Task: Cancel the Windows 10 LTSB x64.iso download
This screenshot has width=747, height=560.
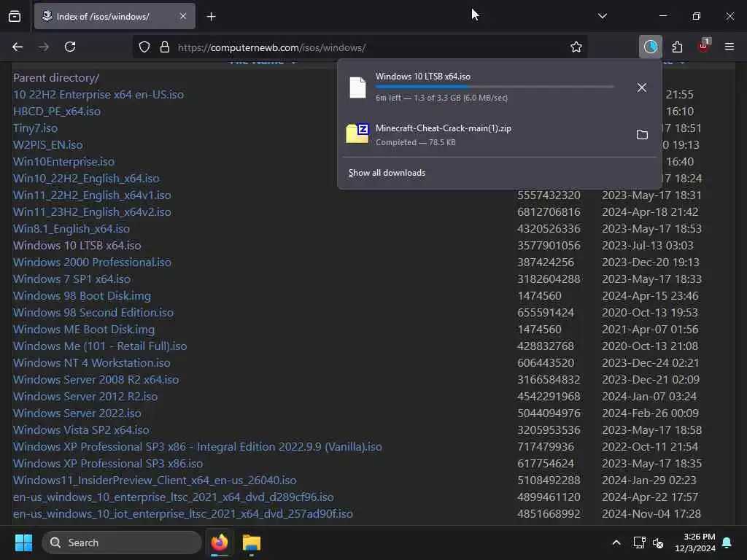Action: [x=642, y=87]
